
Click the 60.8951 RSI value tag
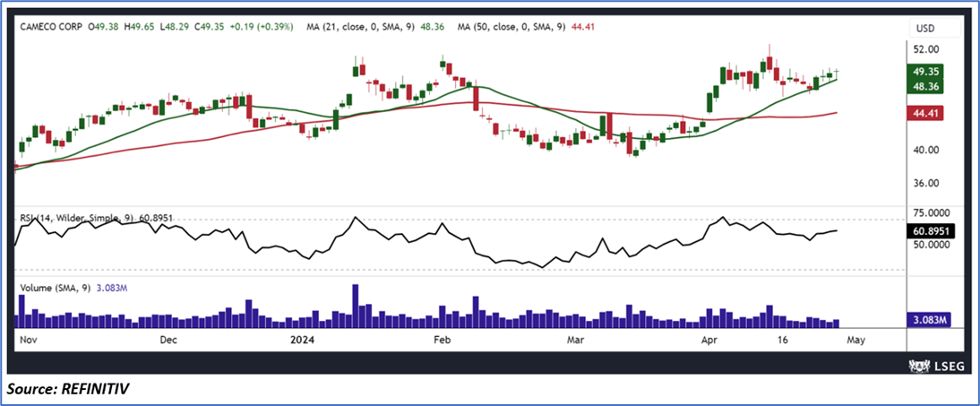point(931,231)
